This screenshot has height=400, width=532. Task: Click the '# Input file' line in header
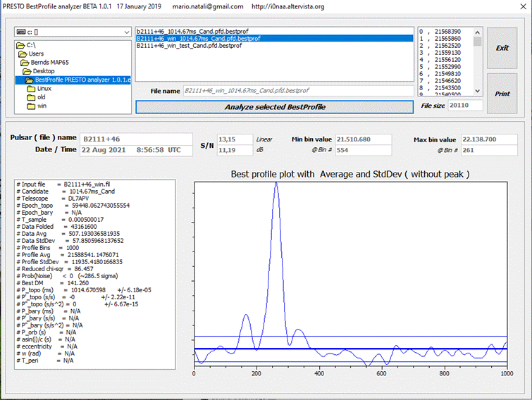click(63, 185)
